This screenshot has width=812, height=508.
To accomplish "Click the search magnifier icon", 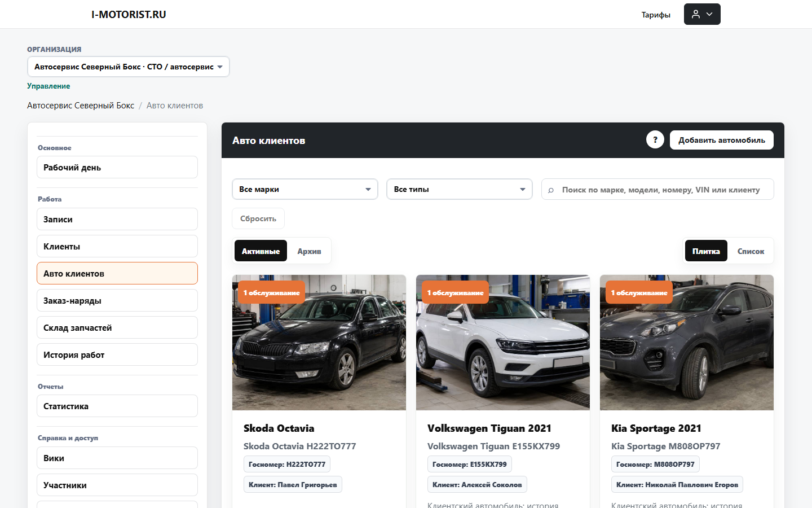I will point(551,190).
